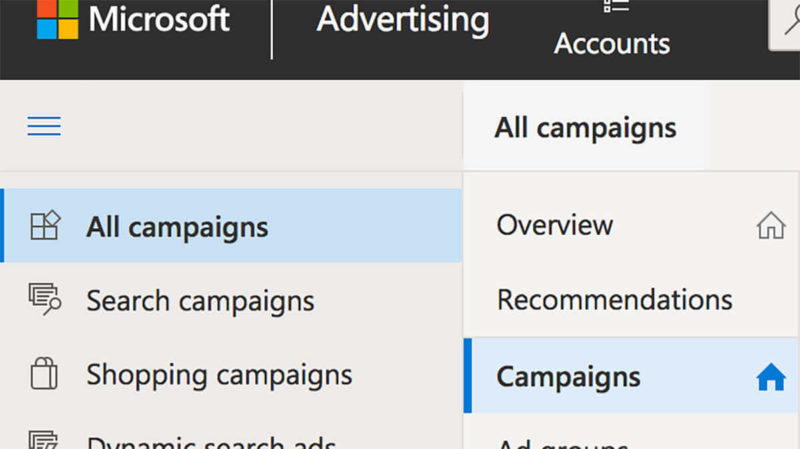Click the Accounts label in header
Viewport: 800px width, 449px height.
[x=612, y=43]
